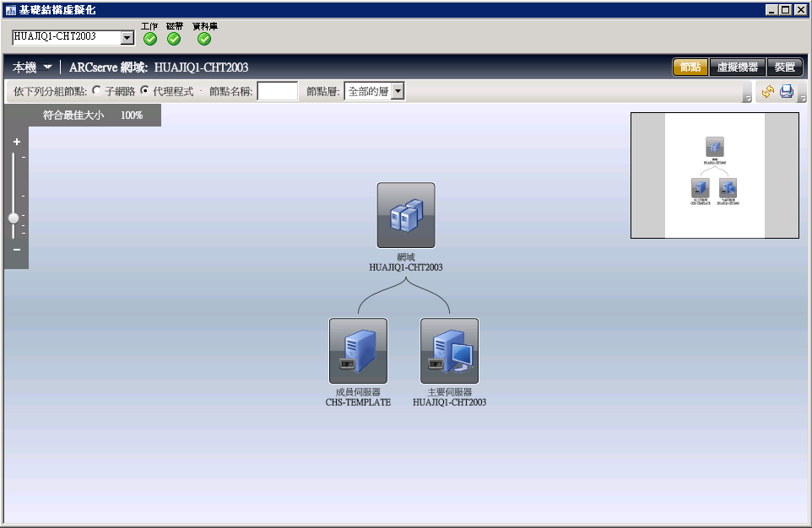Open the HUAJIQ1-CHT2003 server dropdown

127,37
